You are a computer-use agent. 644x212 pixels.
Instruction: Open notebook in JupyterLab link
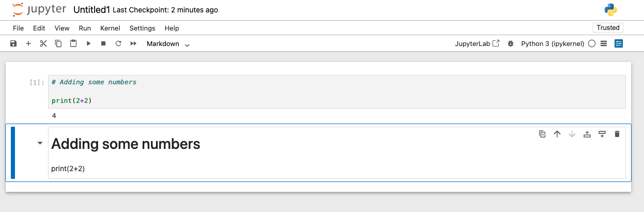click(x=477, y=44)
